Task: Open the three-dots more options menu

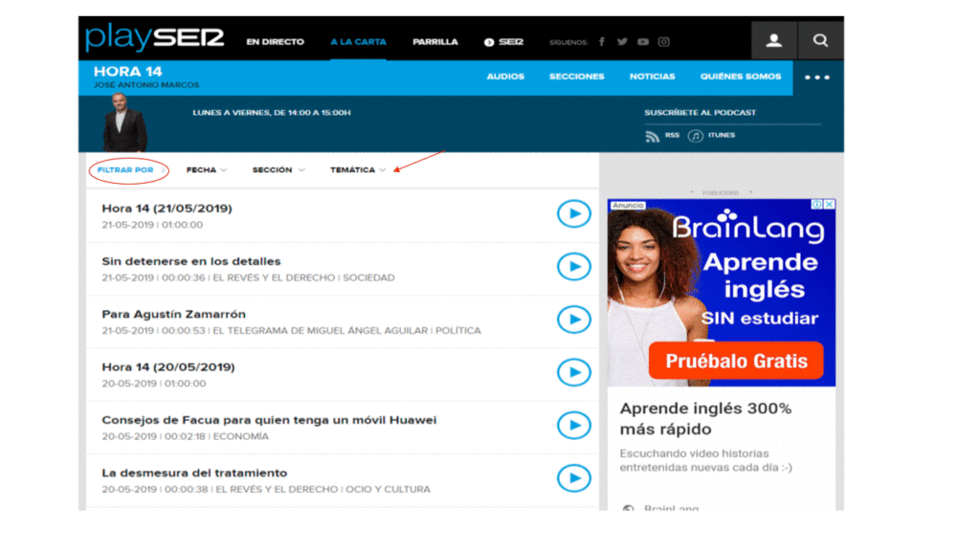Action: (816, 77)
